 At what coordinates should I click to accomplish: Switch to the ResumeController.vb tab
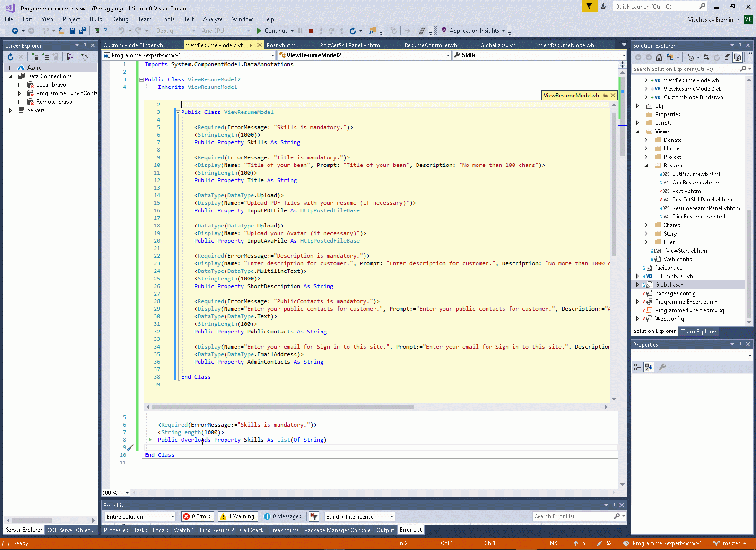[x=430, y=45]
